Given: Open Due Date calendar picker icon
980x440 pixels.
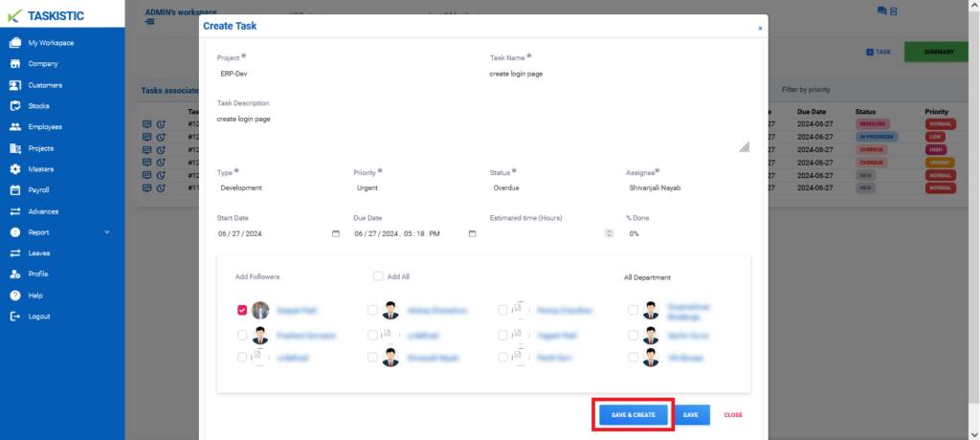Looking at the screenshot, I should tap(473, 233).
